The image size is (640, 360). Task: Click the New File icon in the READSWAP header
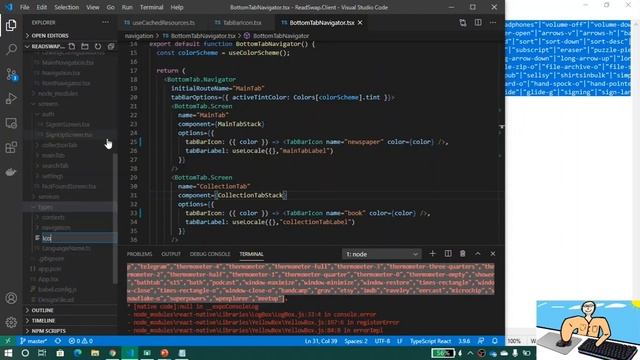click(72, 46)
